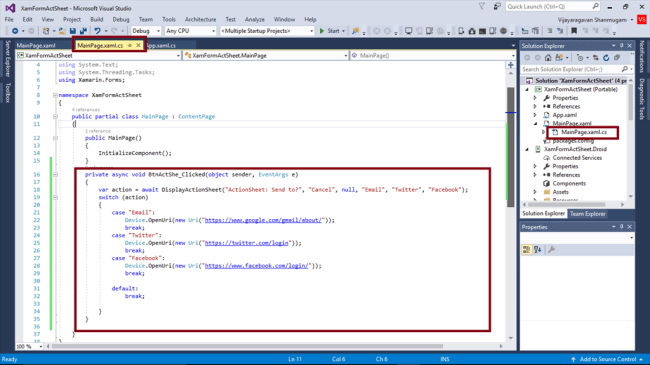This screenshot has height=365, width=650.
Task: Open the Architecture menu
Action: click(200, 19)
